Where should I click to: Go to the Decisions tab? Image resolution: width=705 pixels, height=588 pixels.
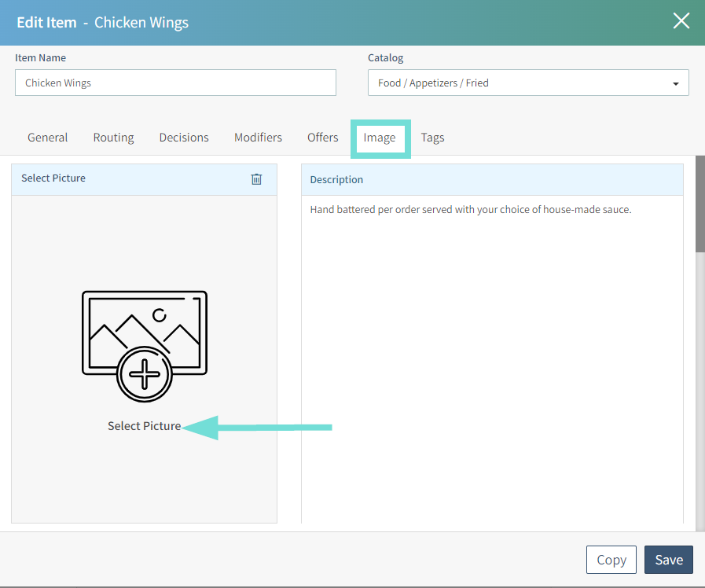(x=184, y=138)
